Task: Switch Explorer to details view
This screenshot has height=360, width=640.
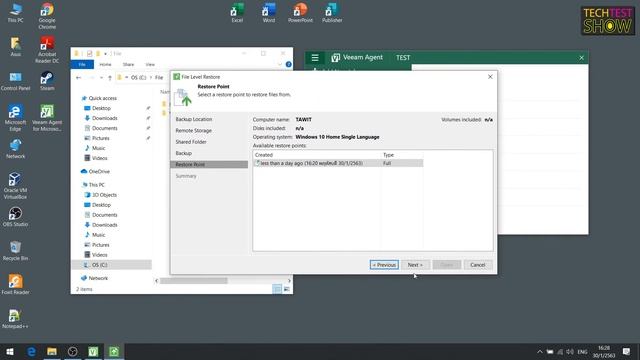Action: click(x=277, y=289)
